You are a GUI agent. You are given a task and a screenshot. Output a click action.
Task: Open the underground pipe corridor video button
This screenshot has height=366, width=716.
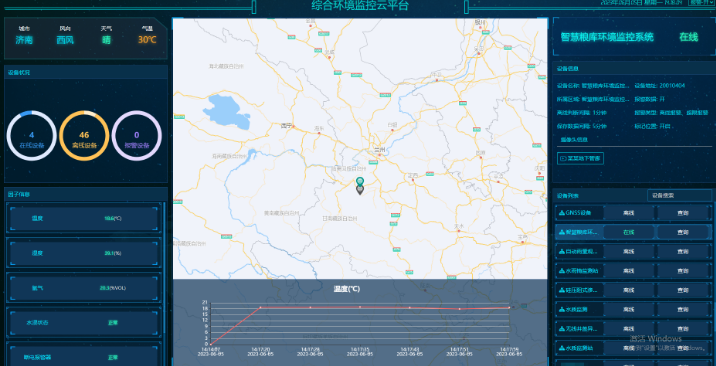click(x=580, y=159)
